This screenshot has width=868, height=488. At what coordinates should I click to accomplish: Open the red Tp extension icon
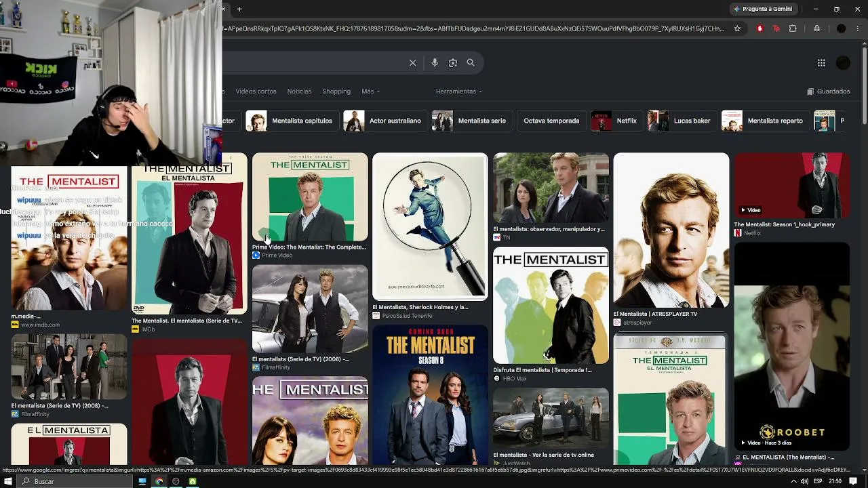click(x=776, y=28)
